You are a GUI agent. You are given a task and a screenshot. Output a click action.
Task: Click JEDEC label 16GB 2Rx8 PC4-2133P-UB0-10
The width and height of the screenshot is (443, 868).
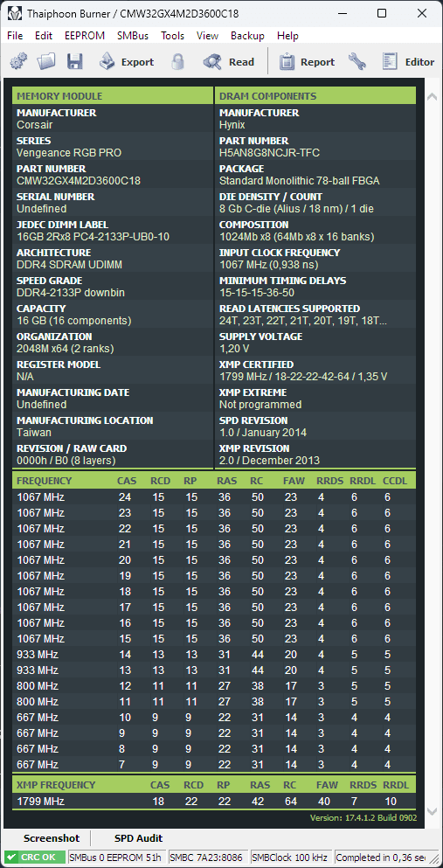pyautogui.click(x=93, y=237)
